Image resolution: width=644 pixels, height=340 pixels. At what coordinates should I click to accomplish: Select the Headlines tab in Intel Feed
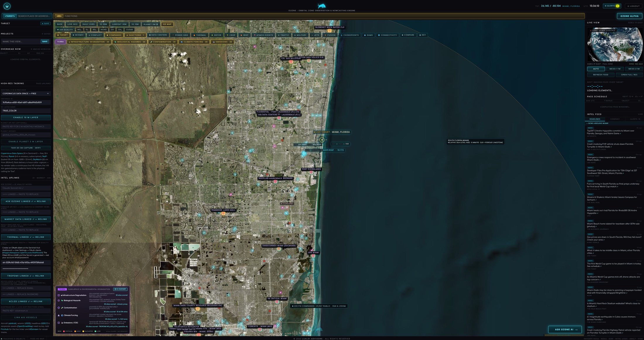[595, 119]
